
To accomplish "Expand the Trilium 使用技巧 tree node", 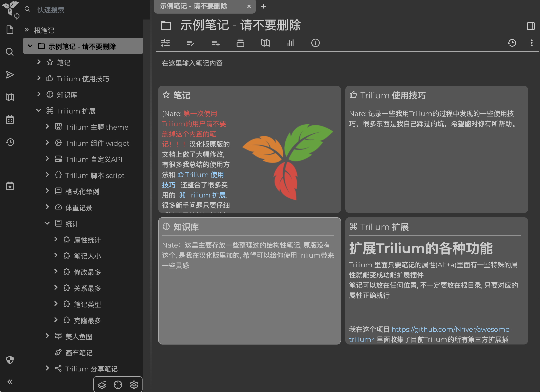I will pyautogui.click(x=39, y=78).
